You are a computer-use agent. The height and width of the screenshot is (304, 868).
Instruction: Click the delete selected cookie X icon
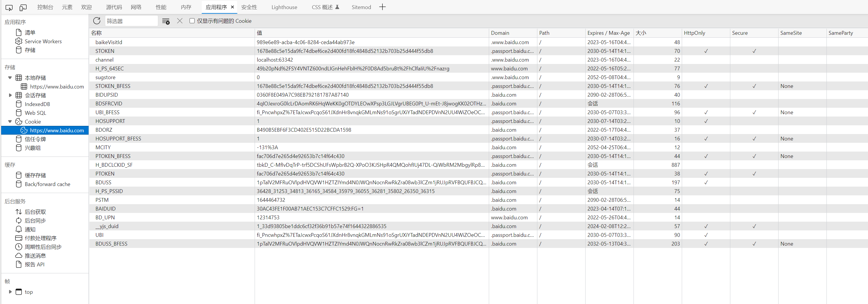(180, 21)
